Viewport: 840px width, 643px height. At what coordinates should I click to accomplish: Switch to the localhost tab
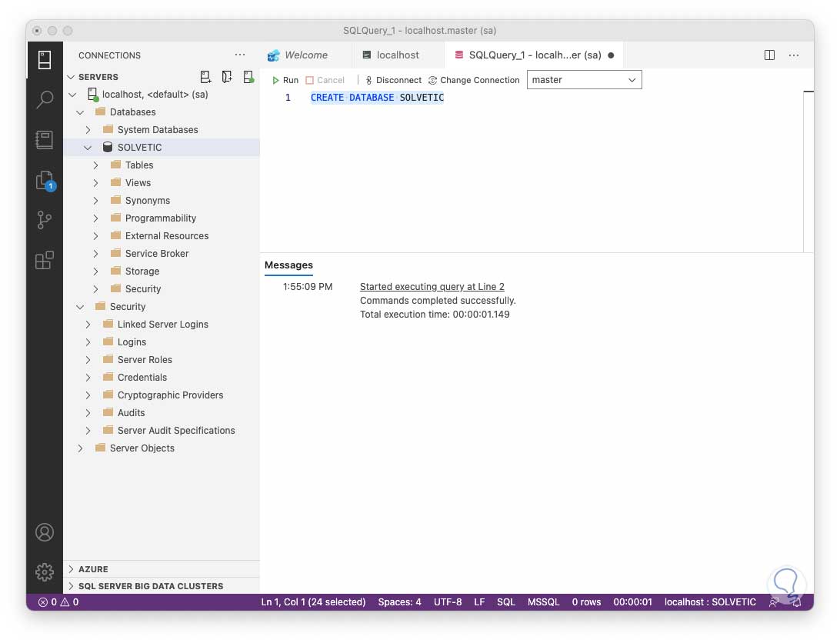[398, 55]
